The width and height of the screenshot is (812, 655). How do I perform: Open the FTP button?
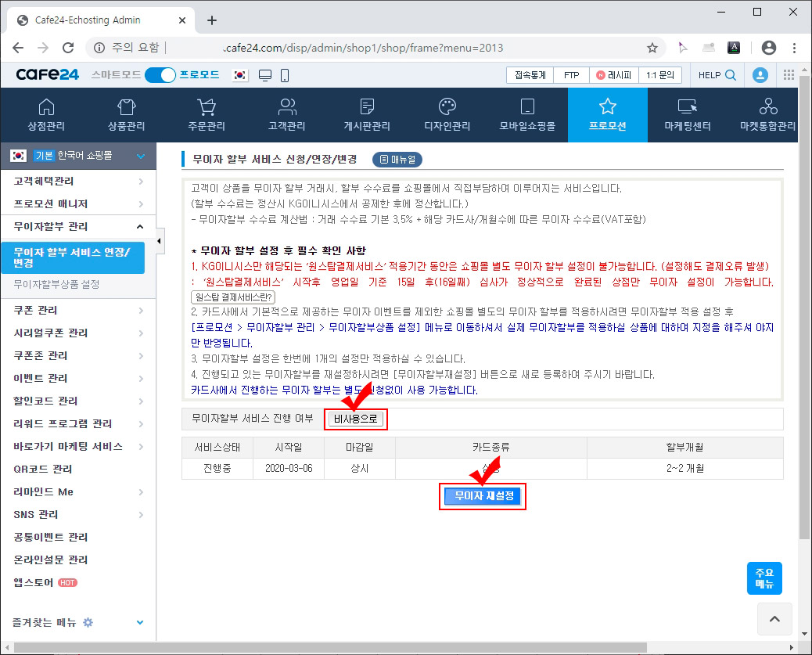click(x=571, y=75)
